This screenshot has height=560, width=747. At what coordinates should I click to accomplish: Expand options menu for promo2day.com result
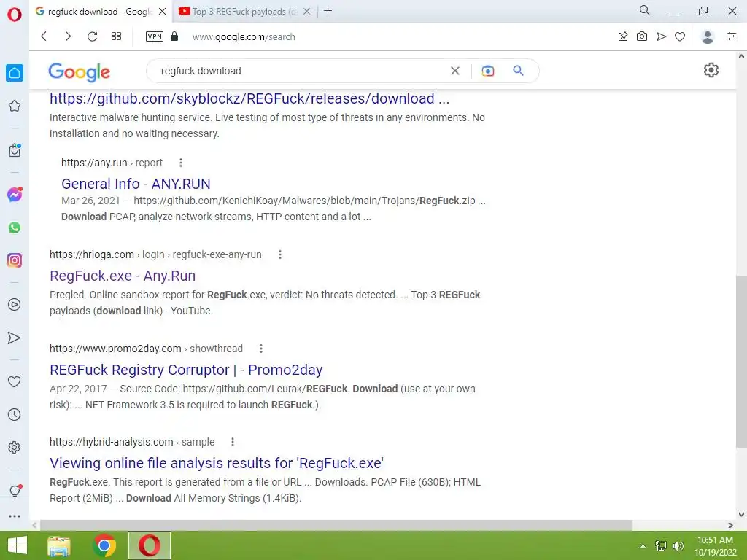pos(261,349)
